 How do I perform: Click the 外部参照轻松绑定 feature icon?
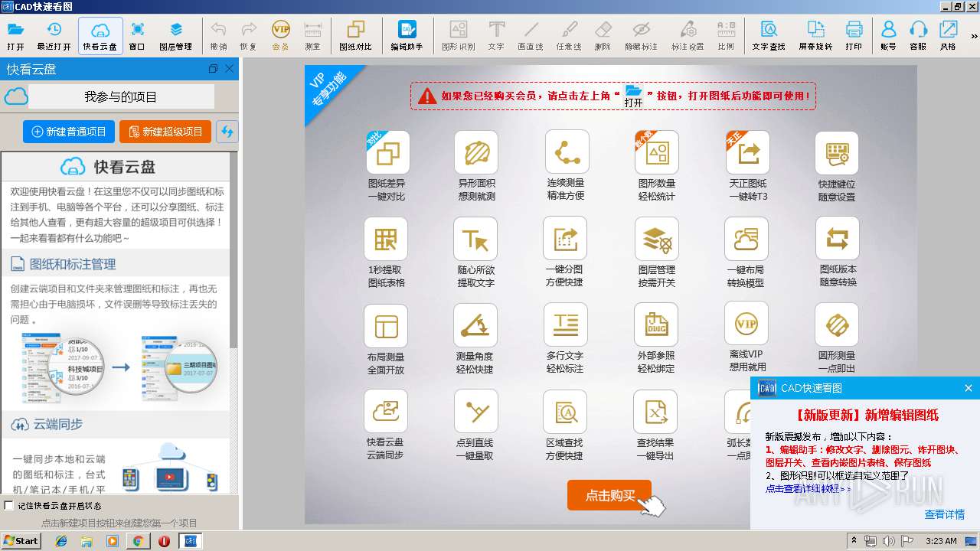[x=656, y=324]
